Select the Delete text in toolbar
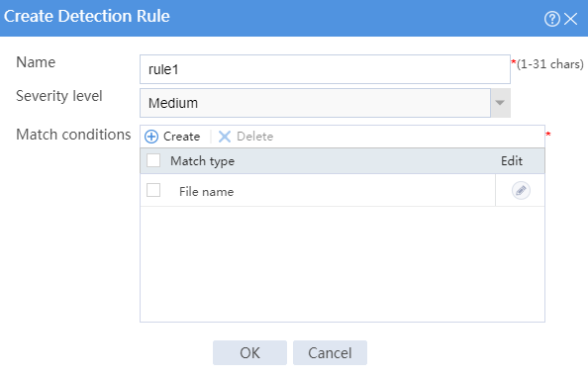The width and height of the screenshot is (588, 378). click(x=255, y=137)
